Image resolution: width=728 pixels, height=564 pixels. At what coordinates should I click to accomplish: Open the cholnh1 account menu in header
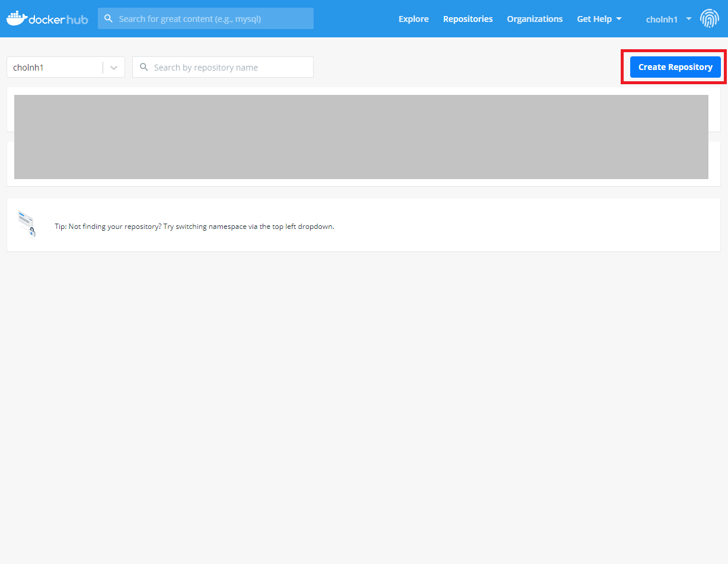tap(669, 19)
